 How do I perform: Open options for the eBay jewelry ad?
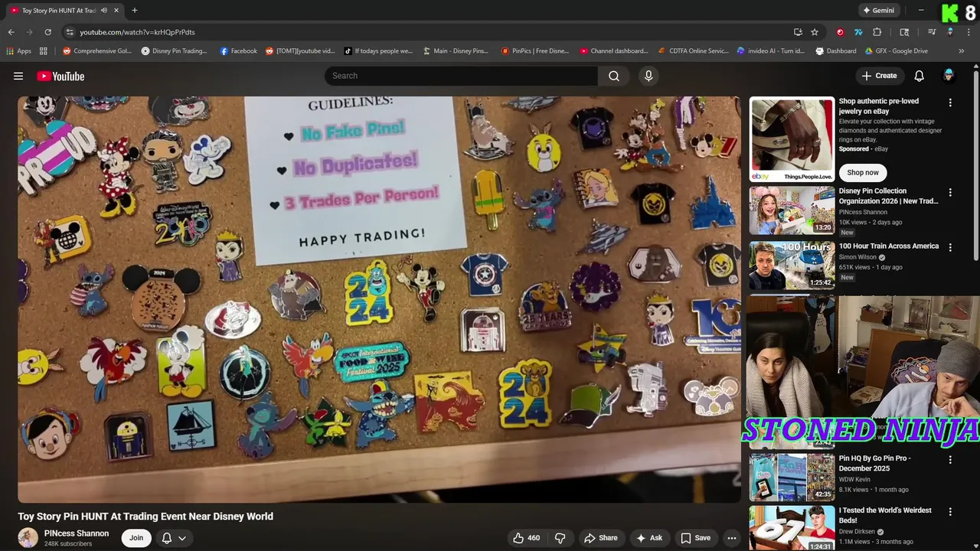950,103
